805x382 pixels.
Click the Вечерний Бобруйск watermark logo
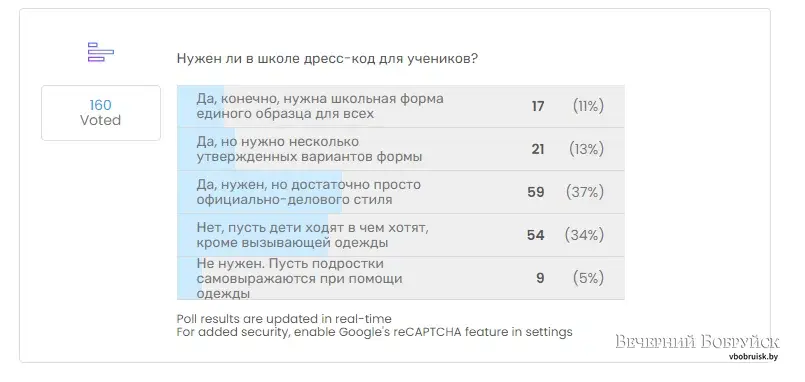[x=697, y=345]
